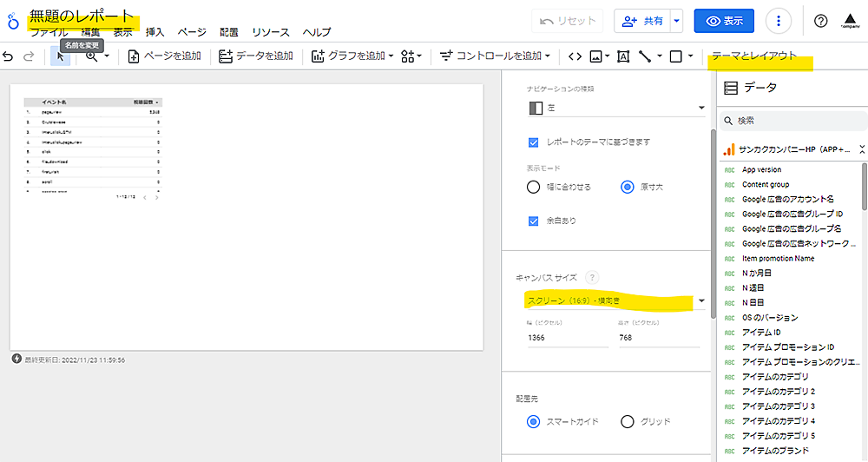The image size is (868, 462).
Task: Select the rectangle shape tool
Action: coord(676,56)
